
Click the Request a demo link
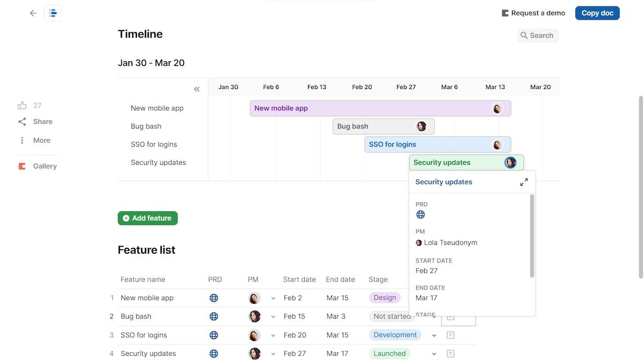[x=533, y=13]
